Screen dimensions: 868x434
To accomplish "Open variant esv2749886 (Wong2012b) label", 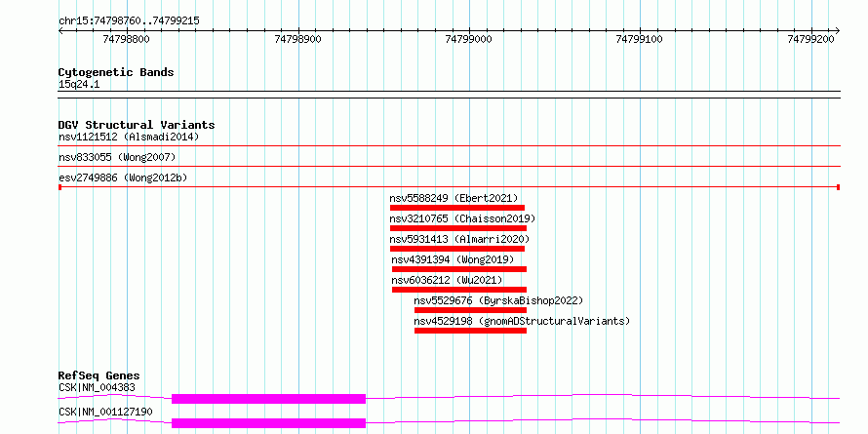I will [123, 178].
